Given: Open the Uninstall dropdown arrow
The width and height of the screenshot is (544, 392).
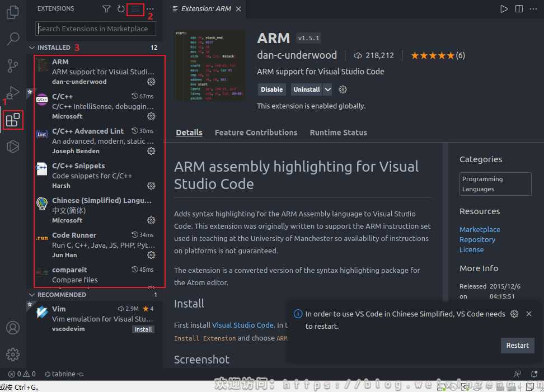Looking at the screenshot, I should 328,89.
